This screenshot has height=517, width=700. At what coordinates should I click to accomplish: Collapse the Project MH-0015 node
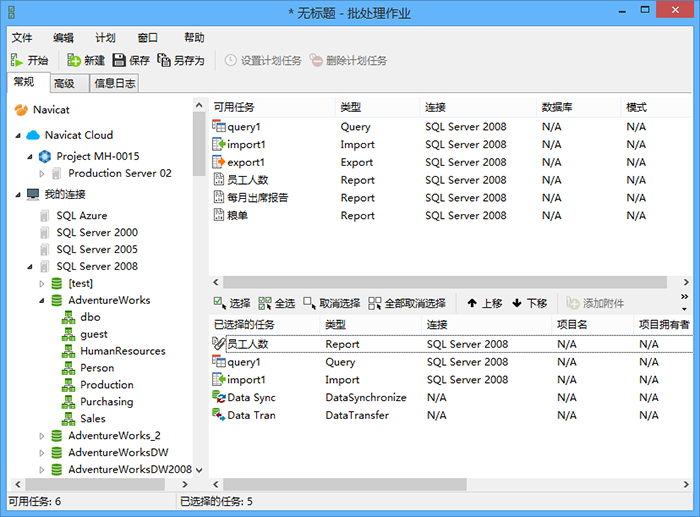point(30,157)
